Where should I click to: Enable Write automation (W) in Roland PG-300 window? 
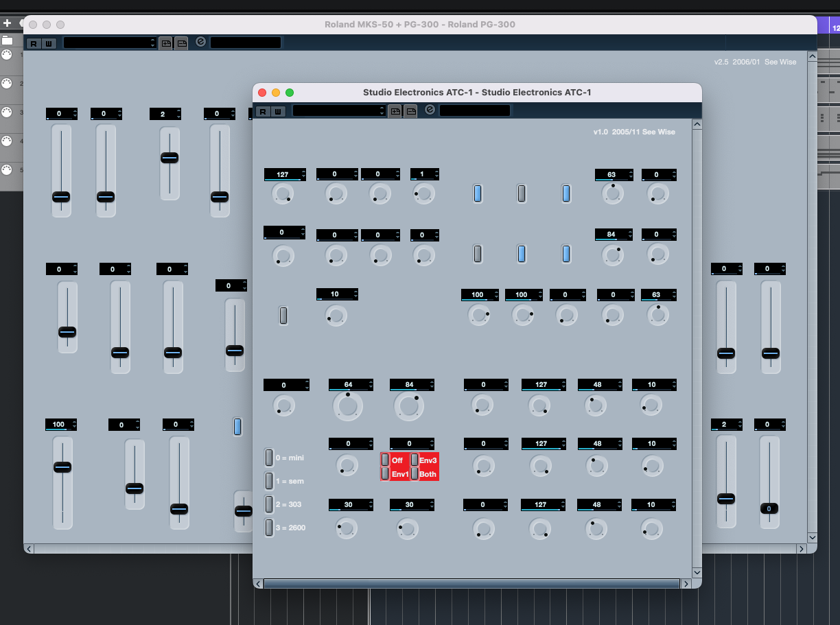[x=47, y=43]
